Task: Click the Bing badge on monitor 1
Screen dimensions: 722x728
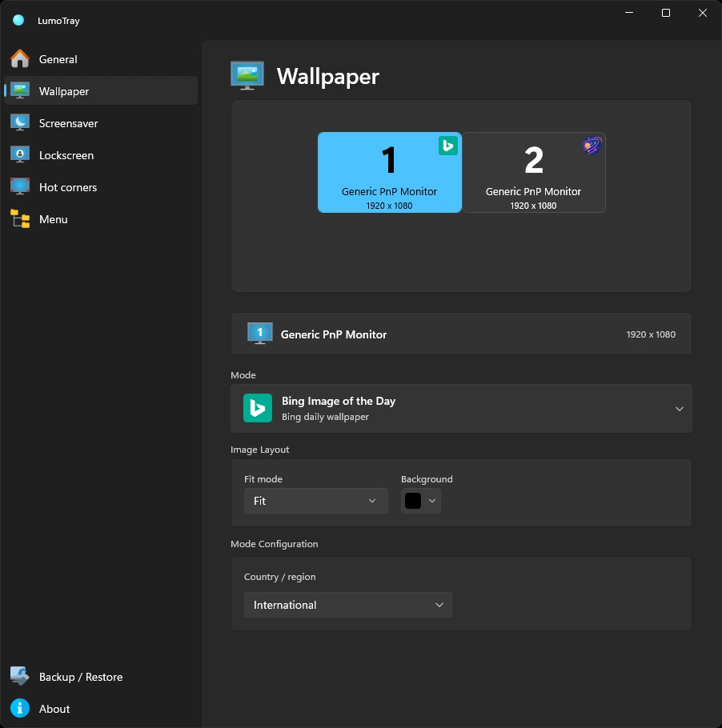Action: [448, 146]
